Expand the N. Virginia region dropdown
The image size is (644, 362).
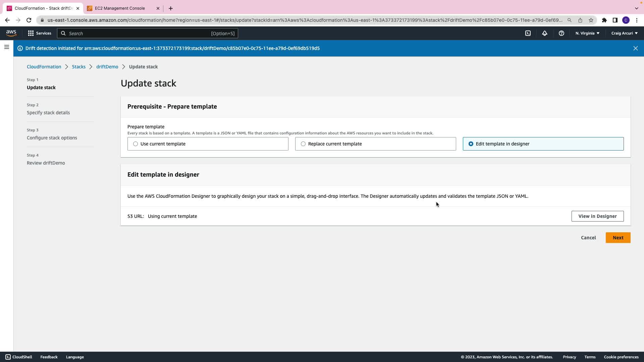tap(587, 33)
